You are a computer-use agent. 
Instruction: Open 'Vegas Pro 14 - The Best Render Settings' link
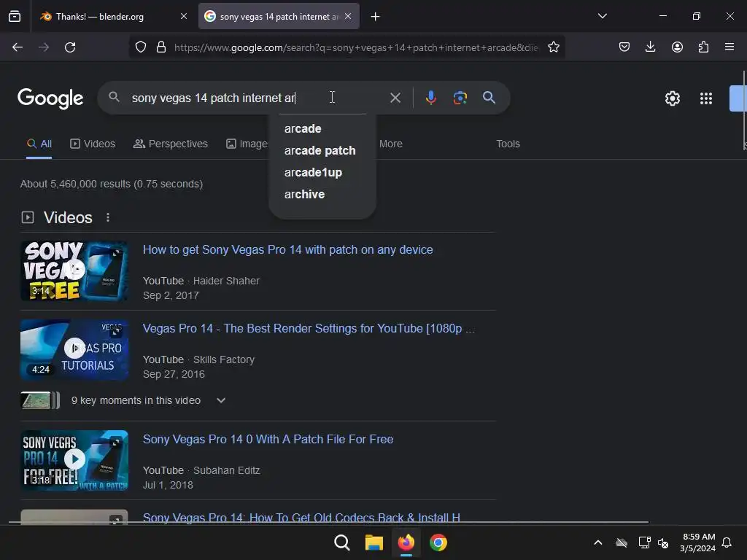[309, 329]
